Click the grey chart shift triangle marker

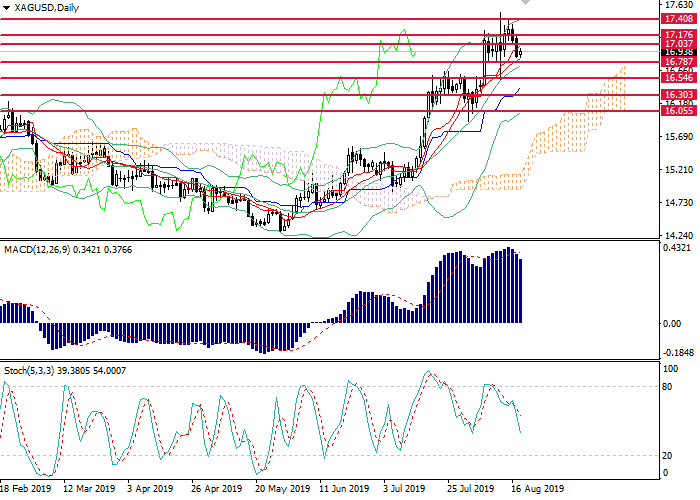pos(525,5)
